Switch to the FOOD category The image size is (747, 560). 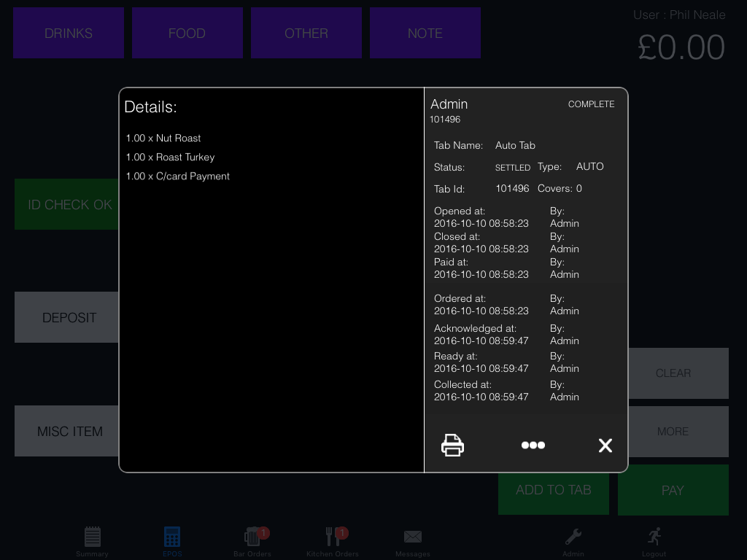click(x=187, y=33)
